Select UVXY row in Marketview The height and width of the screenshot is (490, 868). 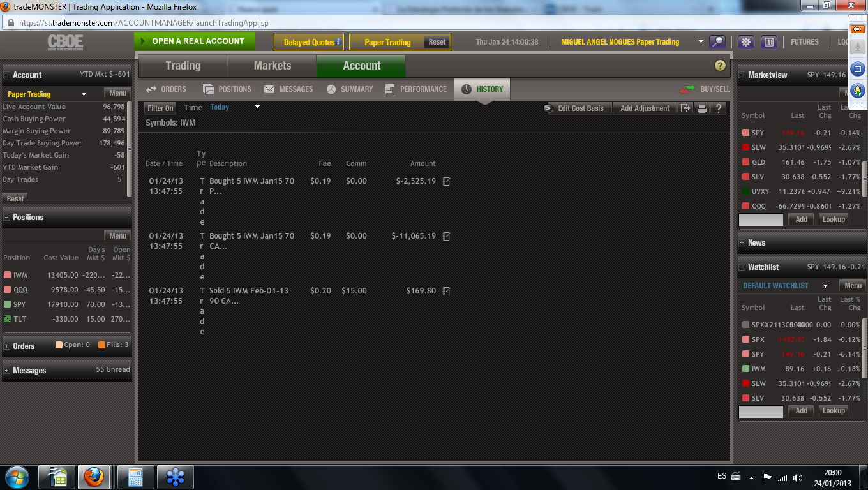802,191
